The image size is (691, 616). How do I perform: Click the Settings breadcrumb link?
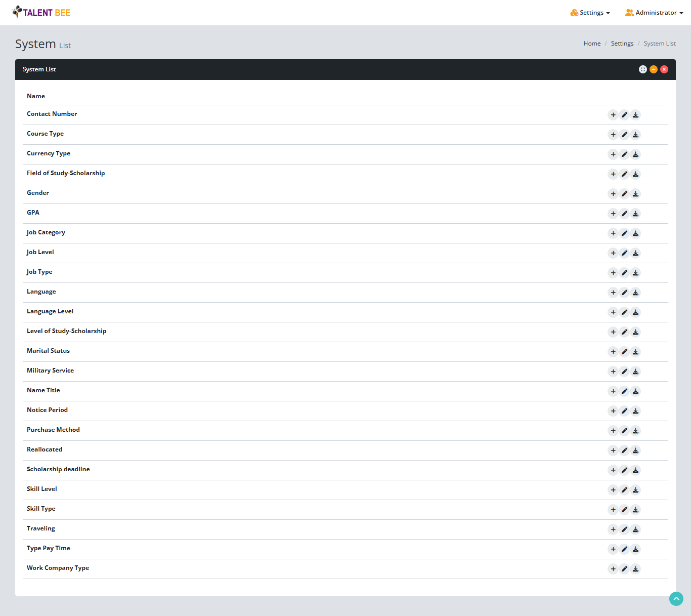(x=622, y=44)
